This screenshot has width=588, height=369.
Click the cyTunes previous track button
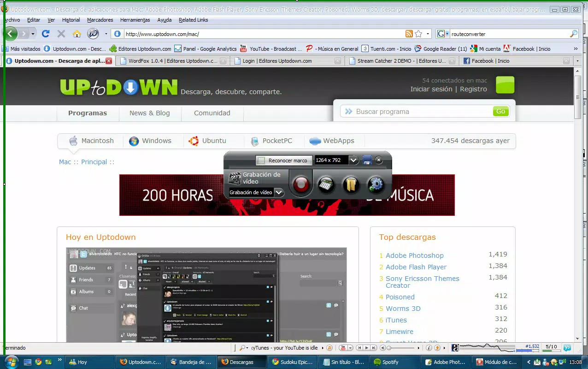coord(360,348)
